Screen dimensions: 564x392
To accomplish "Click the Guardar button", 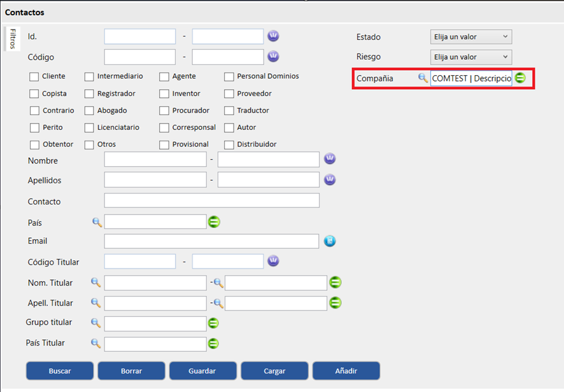I will tap(202, 370).
